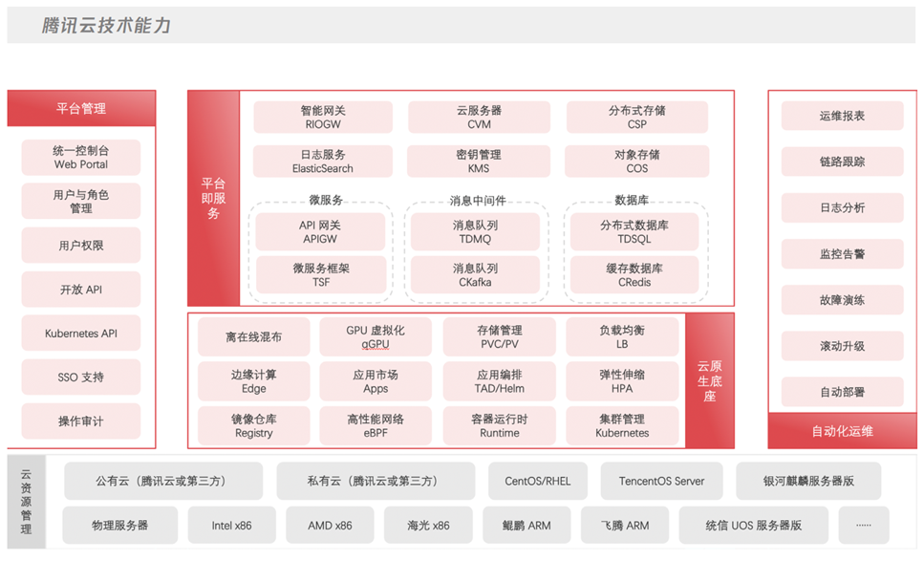Select the 分布式数据库 TDSQL box
924x561 pixels.
(634, 232)
